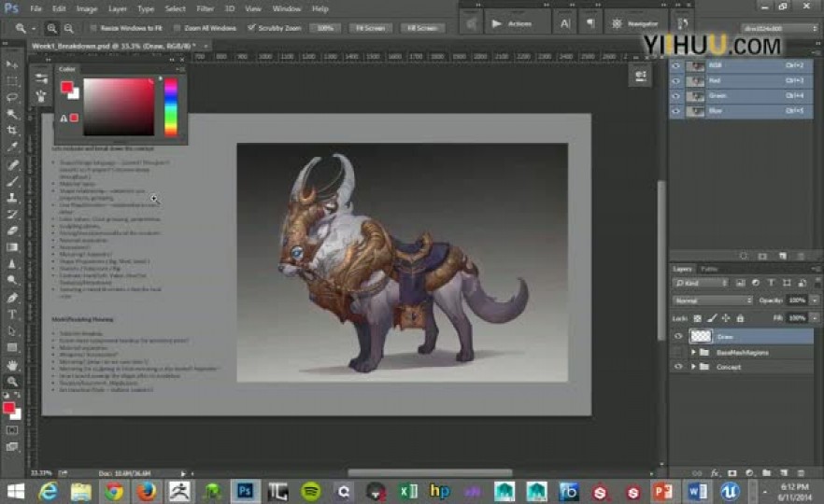824x504 pixels.
Task: Select the Eraser tool
Action: click(11, 231)
